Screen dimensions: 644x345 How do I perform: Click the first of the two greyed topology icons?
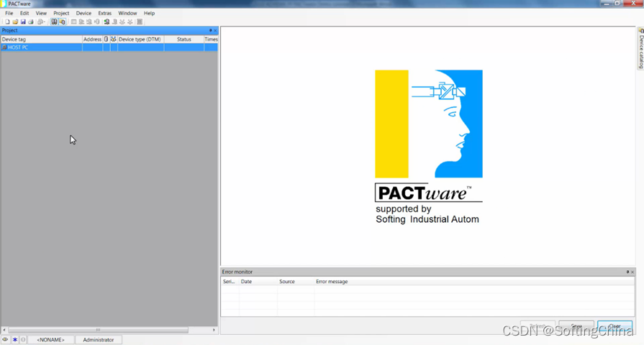click(122, 22)
